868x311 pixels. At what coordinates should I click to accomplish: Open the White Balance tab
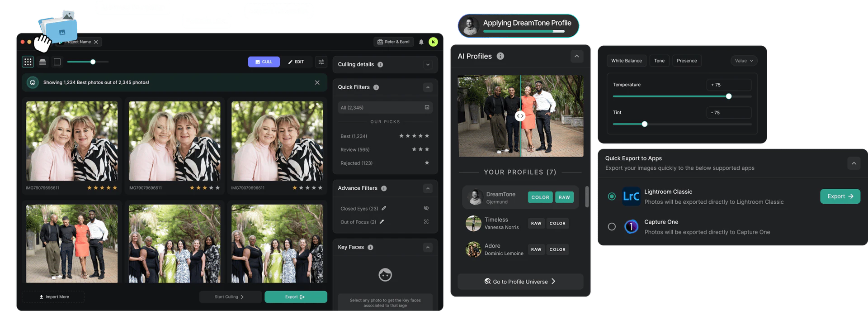(x=626, y=61)
